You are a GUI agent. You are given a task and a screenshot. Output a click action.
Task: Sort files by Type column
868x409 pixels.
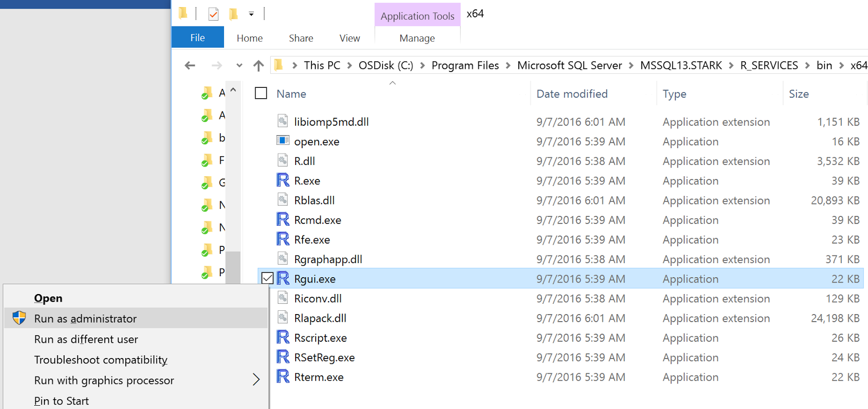[x=674, y=94]
